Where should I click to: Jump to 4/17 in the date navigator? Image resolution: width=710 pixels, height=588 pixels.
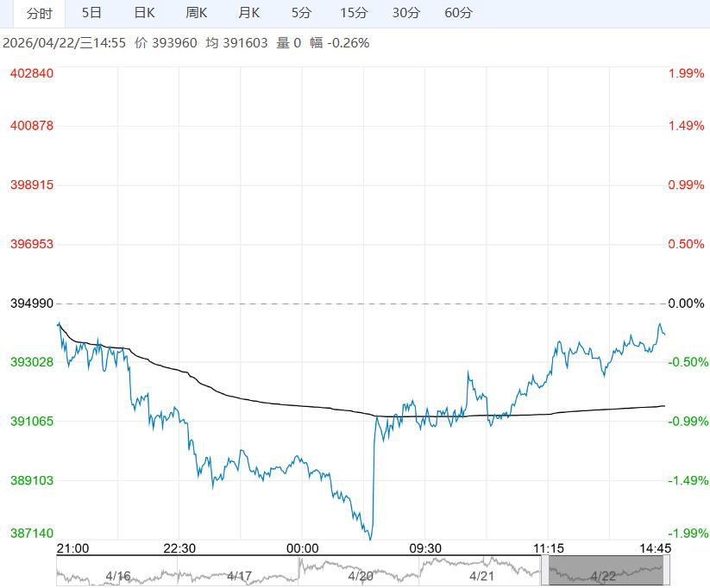click(x=239, y=574)
